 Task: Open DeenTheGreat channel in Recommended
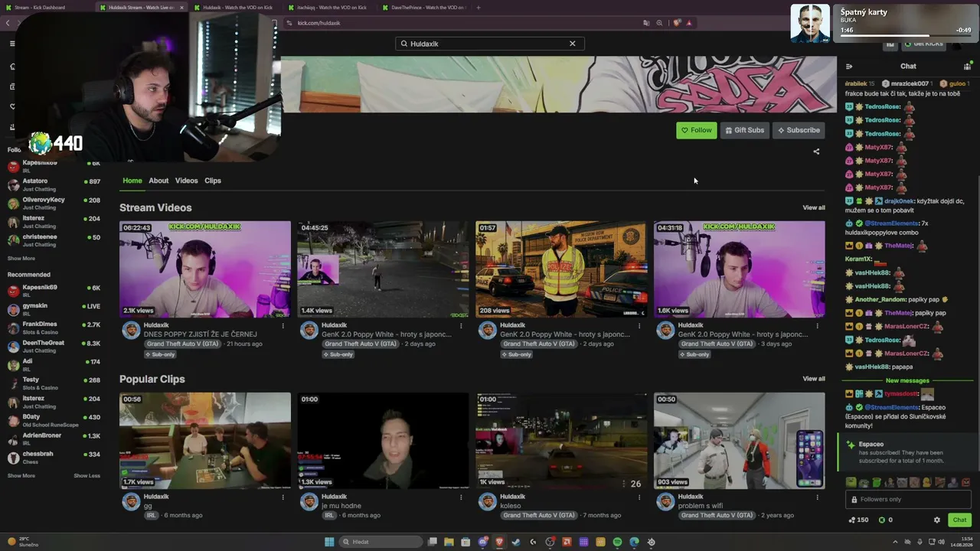54,346
